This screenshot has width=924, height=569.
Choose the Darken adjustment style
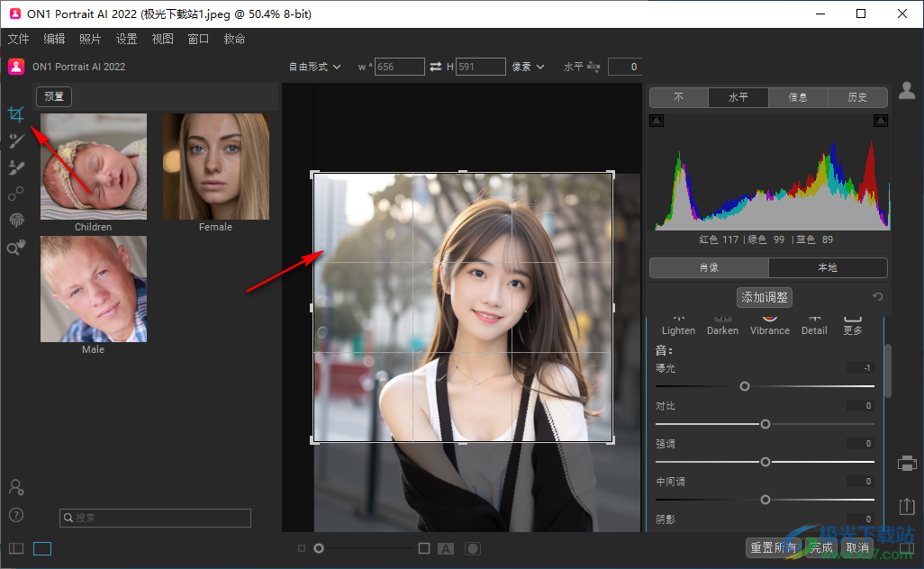(722, 326)
